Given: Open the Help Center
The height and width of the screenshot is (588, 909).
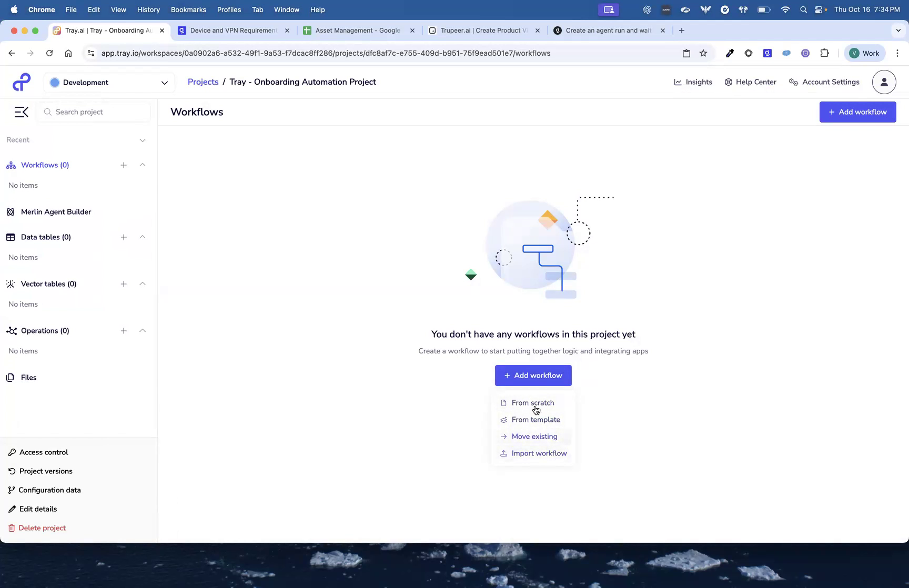Looking at the screenshot, I should 750,82.
